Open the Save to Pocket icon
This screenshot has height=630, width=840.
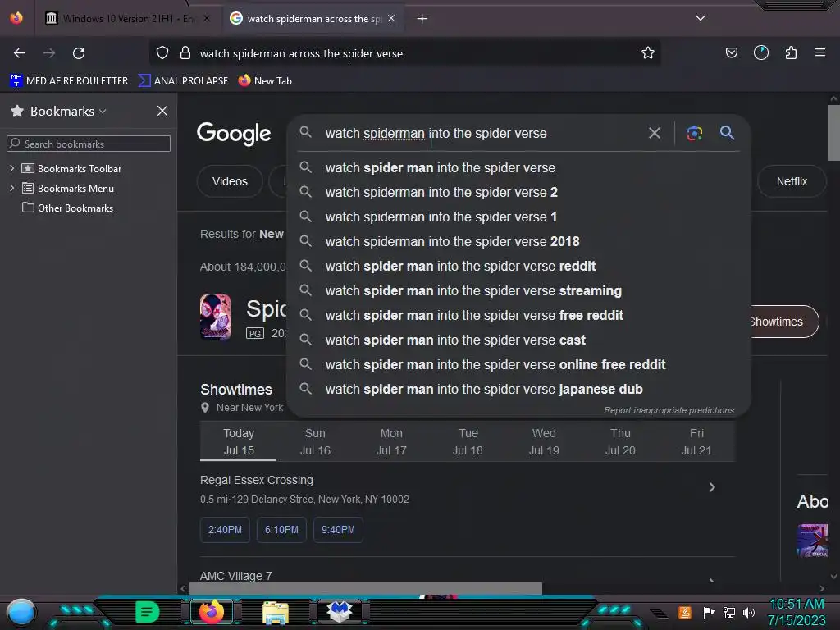point(731,52)
